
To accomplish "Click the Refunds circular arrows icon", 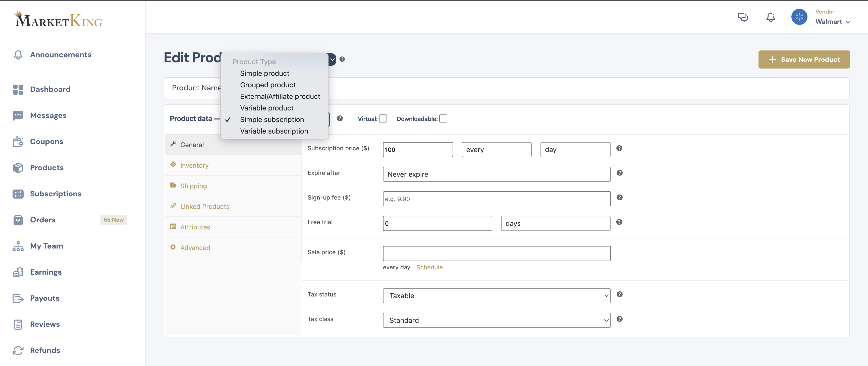I will 18,350.
